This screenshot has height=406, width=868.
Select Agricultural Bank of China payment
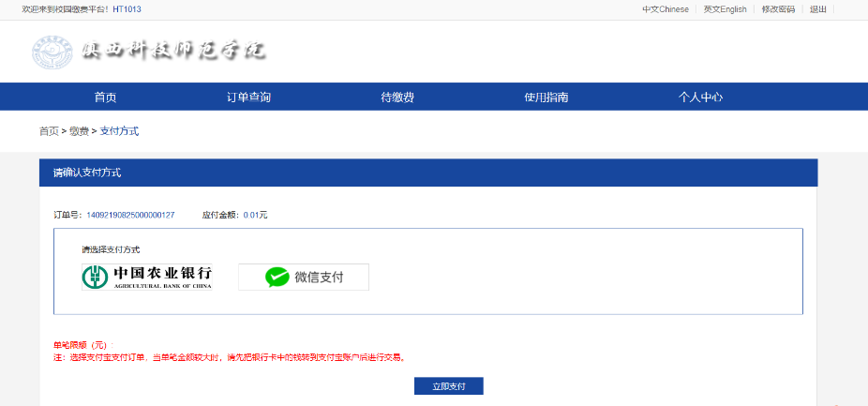[147, 277]
